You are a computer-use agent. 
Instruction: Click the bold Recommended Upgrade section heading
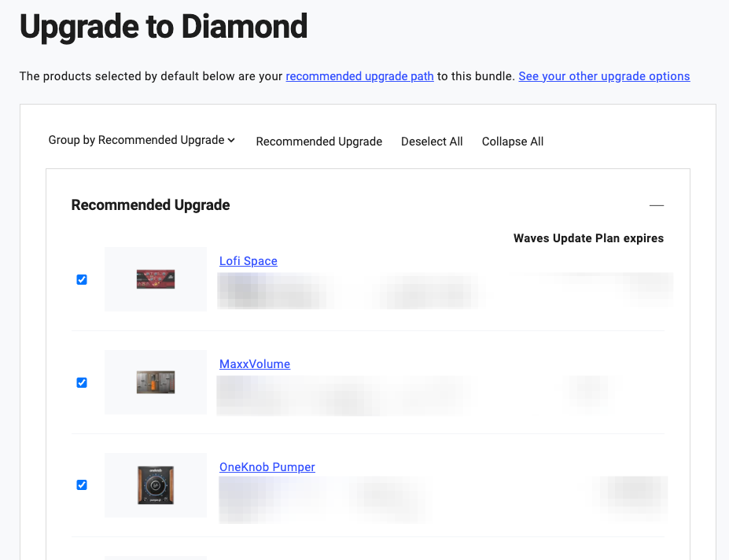[150, 205]
